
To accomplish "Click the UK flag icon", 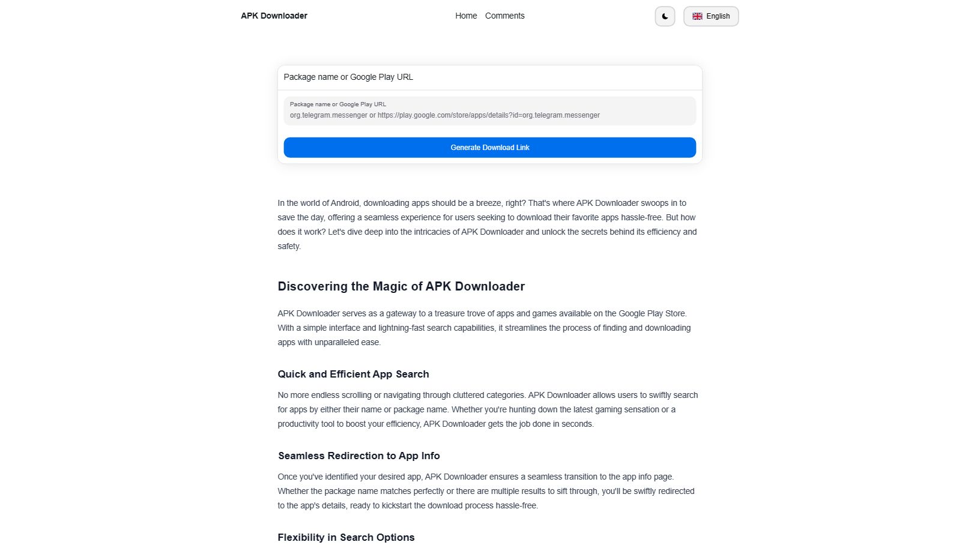I will coord(697,16).
